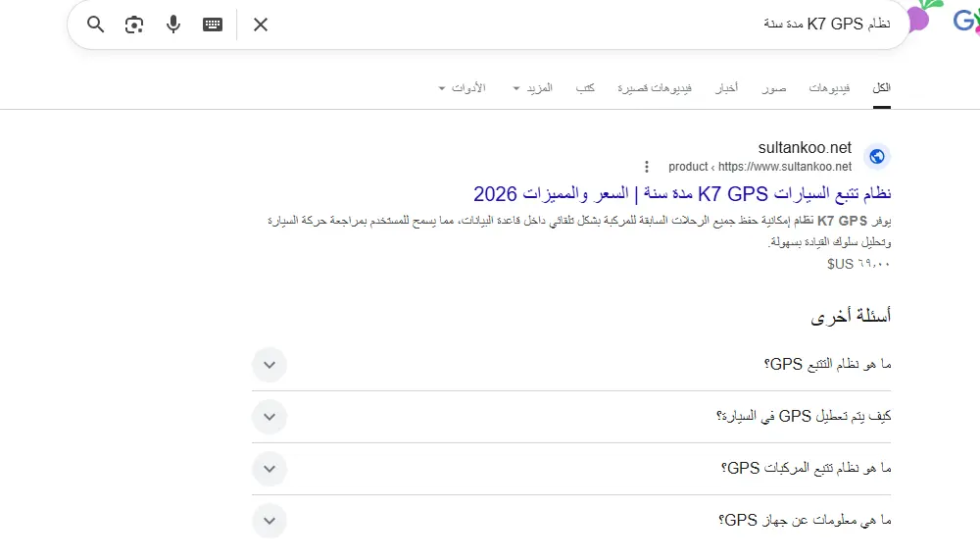Viewport: 980px width, 560px height.
Task: Open the on-screen keyboard icon
Action: tap(213, 25)
